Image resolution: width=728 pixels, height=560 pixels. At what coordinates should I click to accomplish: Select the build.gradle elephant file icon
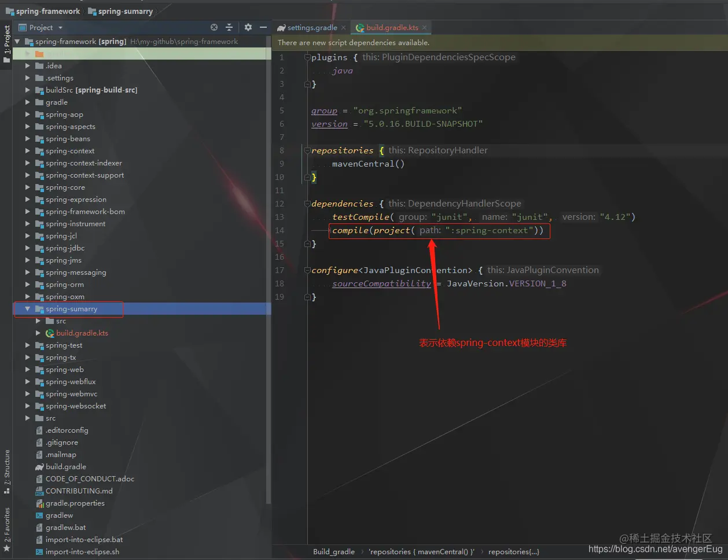39,467
